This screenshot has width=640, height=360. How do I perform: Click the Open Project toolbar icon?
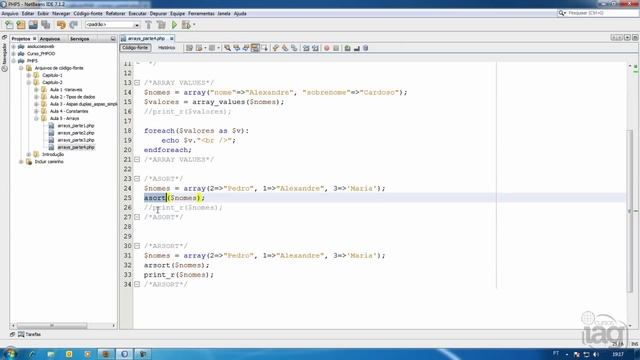click(x=33, y=25)
